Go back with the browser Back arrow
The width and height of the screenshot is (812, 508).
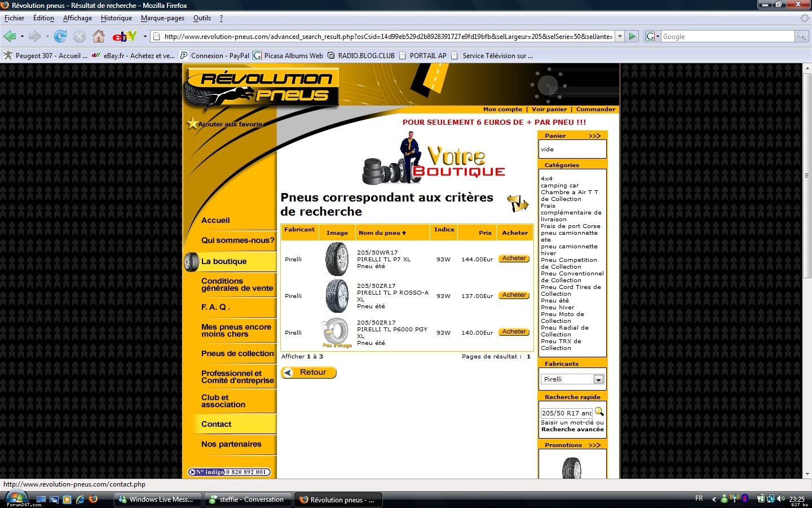[10, 37]
